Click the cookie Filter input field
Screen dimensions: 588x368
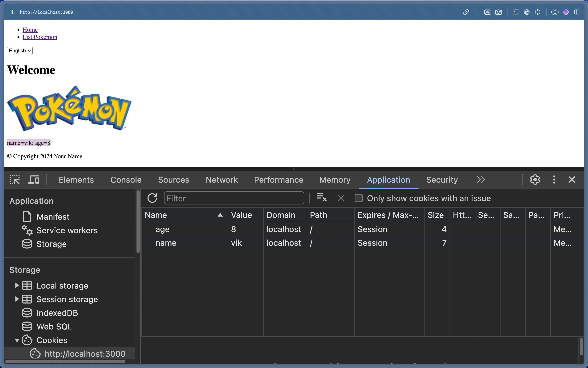tap(234, 198)
